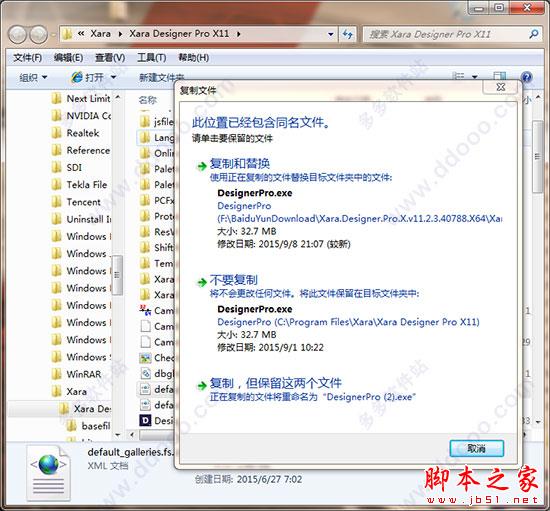550x511 pixels.
Task: Select the Realtek folder in the tree
Action: coord(75,133)
